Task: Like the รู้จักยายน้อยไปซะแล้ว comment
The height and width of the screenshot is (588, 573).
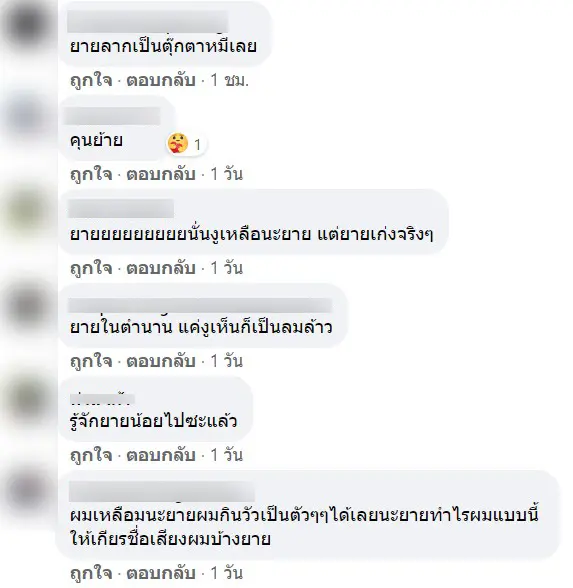Action: click(91, 455)
